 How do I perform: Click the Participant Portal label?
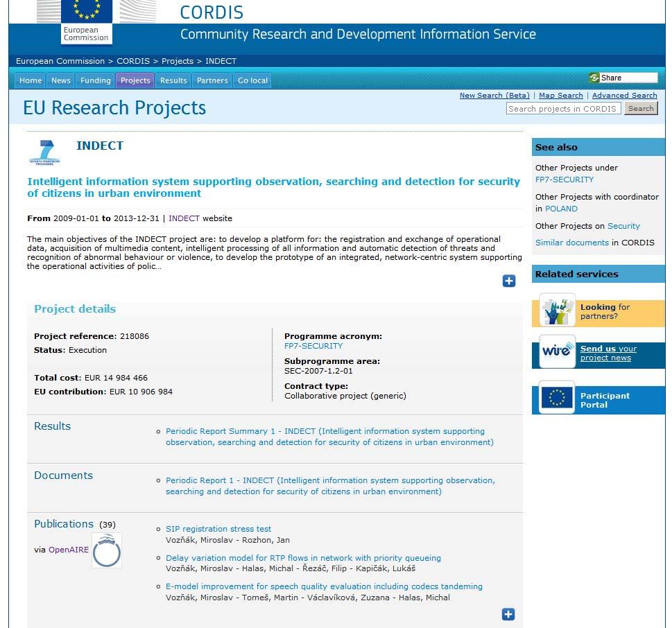click(605, 400)
